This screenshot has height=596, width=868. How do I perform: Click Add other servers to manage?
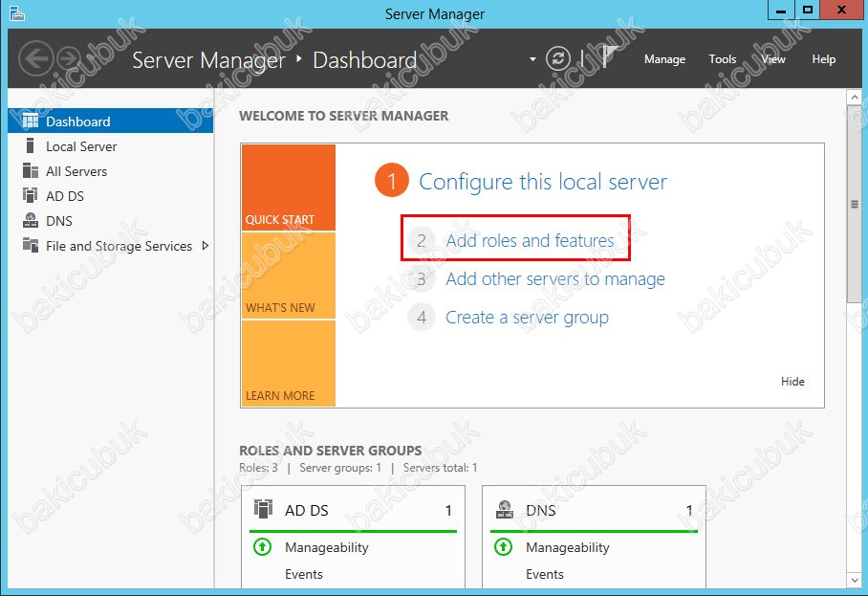coord(555,279)
